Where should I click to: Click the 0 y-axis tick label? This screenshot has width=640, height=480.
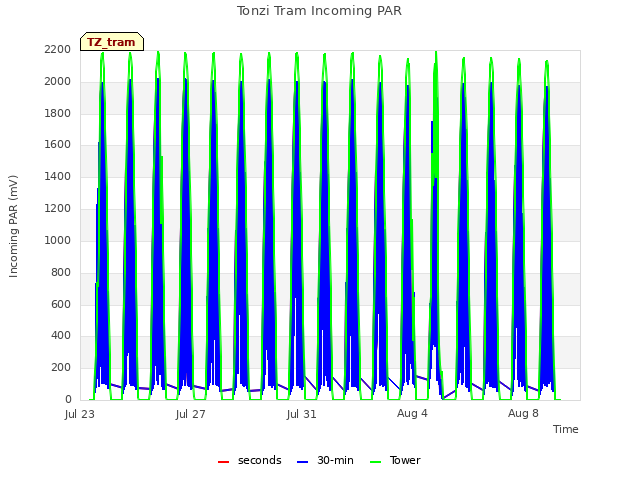click(68, 399)
